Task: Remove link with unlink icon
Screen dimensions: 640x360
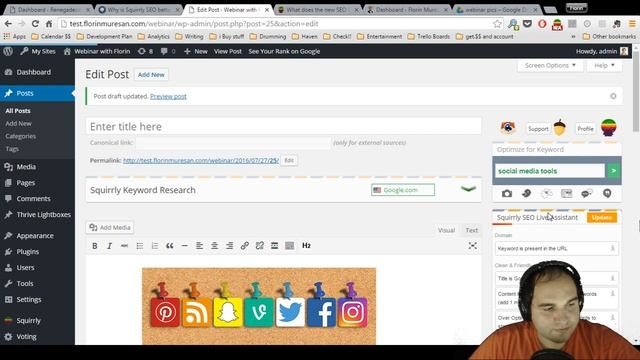Action: [260, 246]
